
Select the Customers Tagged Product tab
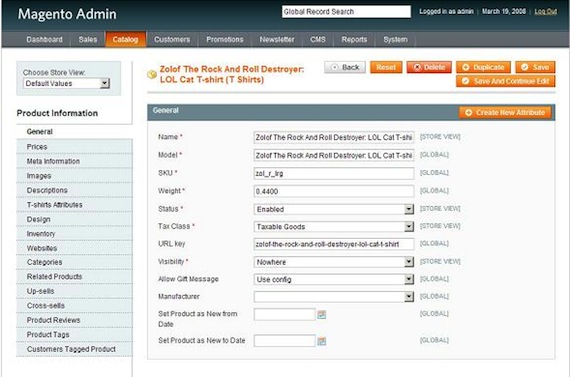(74, 349)
